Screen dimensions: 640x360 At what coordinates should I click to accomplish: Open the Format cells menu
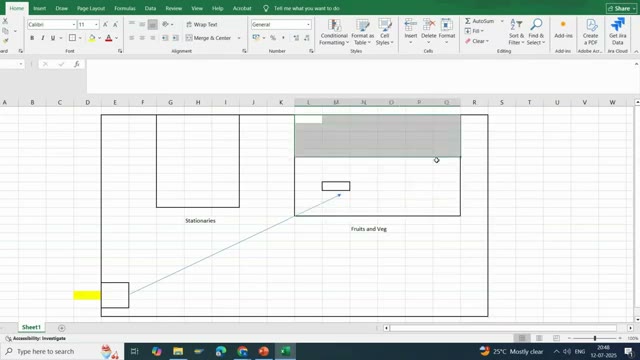pos(447,32)
